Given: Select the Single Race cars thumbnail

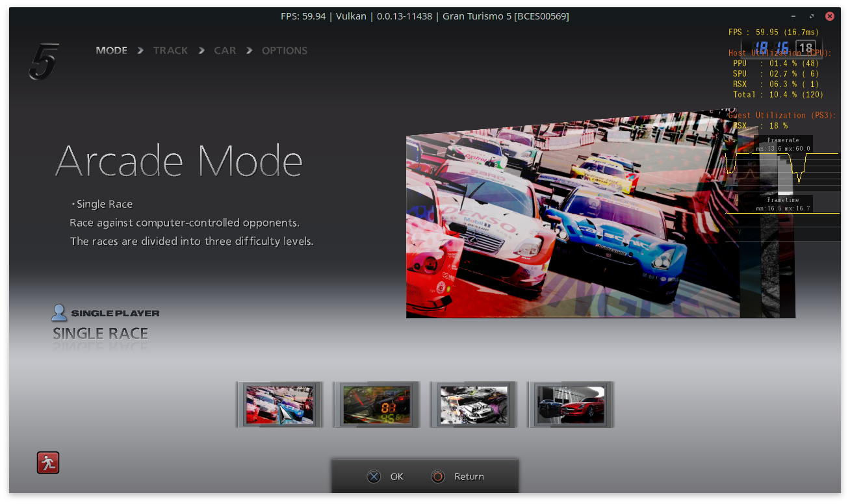Looking at the screenshot, I should 279,405.
